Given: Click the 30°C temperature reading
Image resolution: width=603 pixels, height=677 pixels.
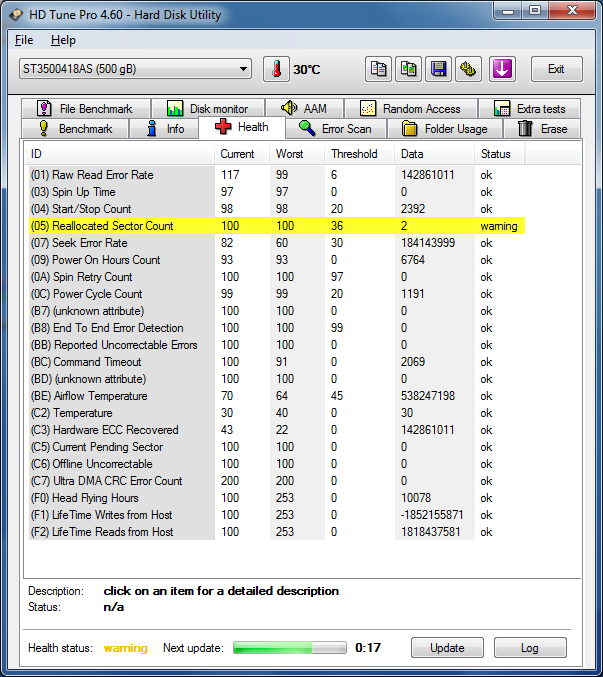Looking at the screenshot, I should 307,70.
